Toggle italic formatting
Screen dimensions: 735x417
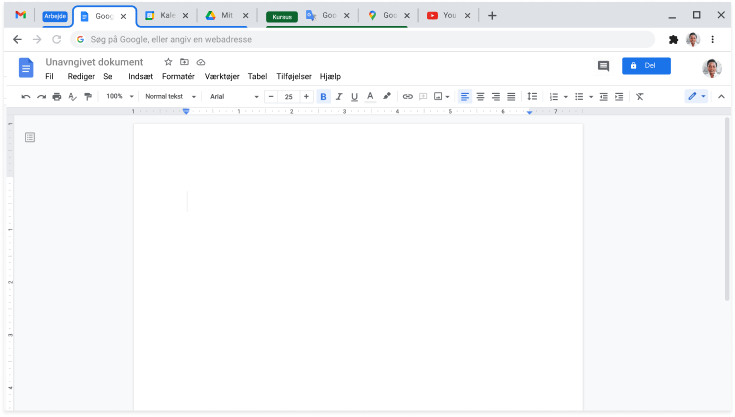(x=339, y=97)
